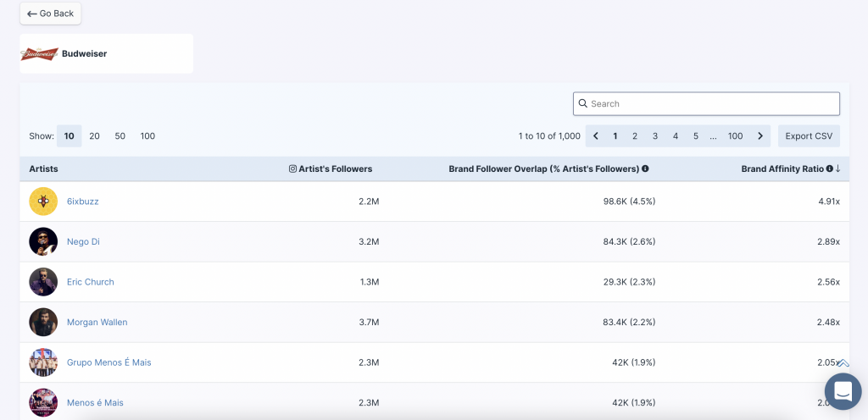Viewport: 868px width, 420px height.
Task: Click the 6ixbuzz avatar
Action: pyautogui.click(x=43, y=202)
